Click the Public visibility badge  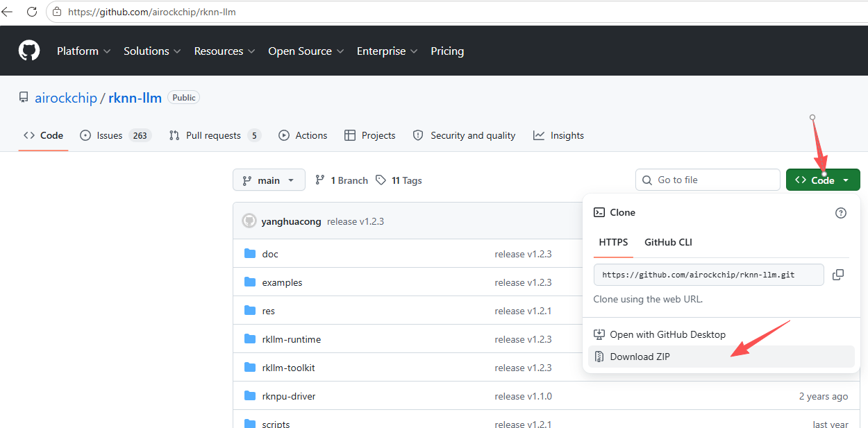(x=184, y=98)
